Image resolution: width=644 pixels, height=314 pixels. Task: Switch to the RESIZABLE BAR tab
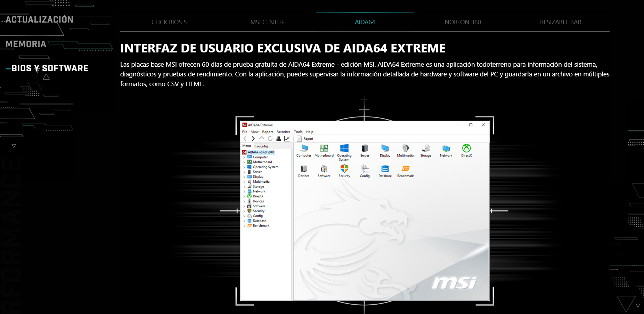[561, 22]
